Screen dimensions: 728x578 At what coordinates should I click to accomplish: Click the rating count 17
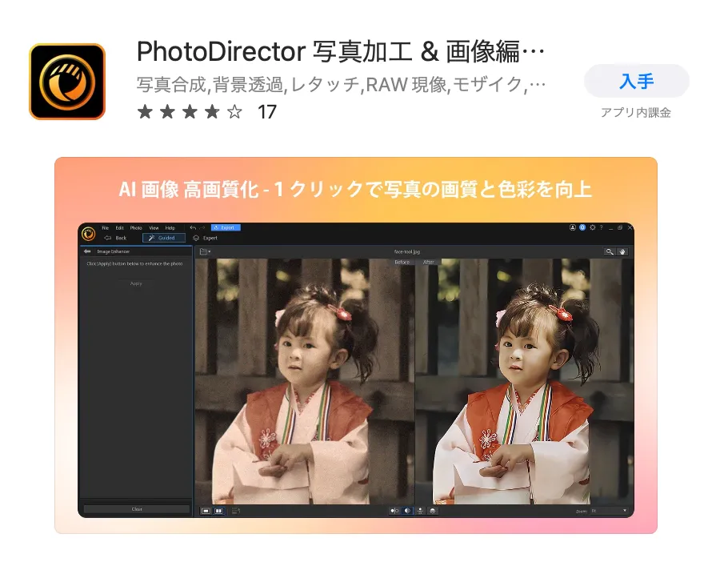[x=267, y=112]
